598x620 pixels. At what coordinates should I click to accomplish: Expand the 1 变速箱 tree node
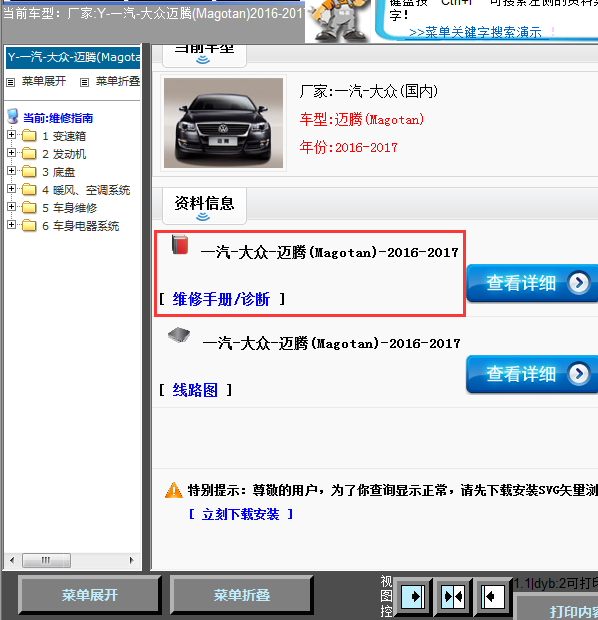pos(11,134)
